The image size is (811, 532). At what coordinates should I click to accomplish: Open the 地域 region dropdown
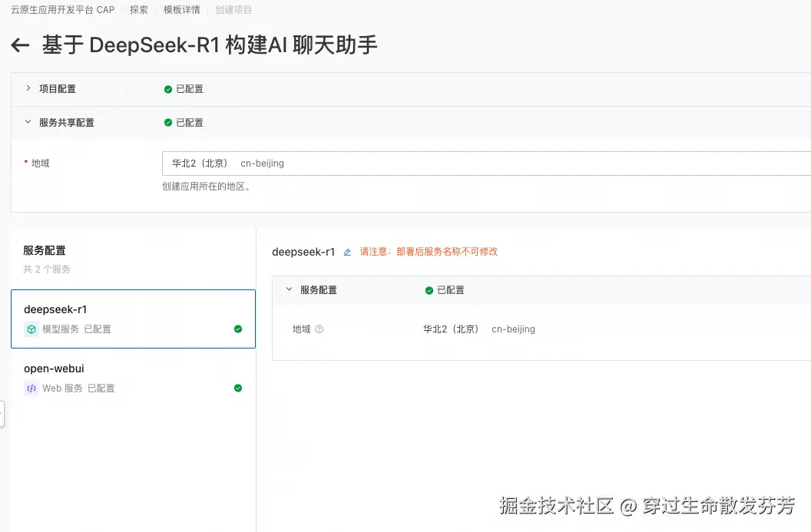point(485,164)
